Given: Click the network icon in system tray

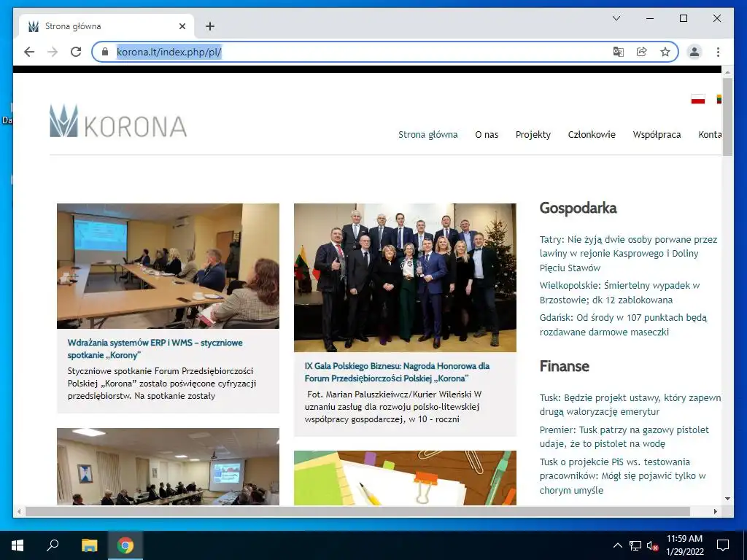Looking at the screenshot, I should click(635, 545).
